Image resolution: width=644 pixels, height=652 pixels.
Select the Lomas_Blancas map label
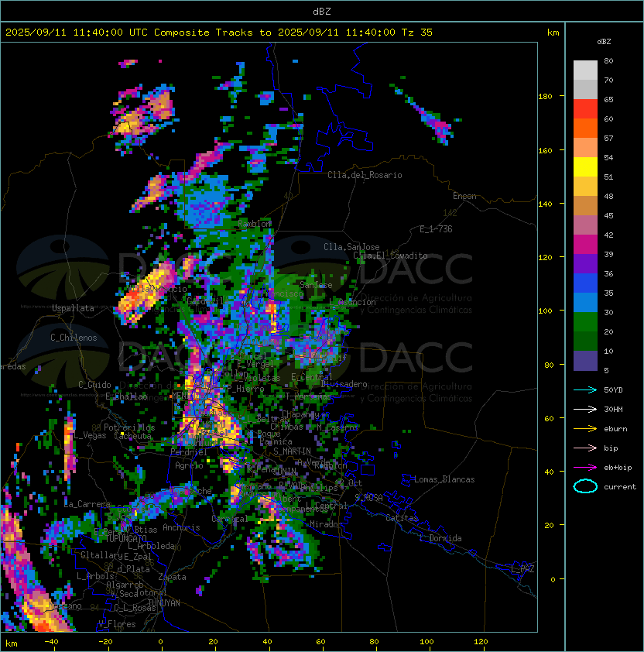[x=444, y=479]
